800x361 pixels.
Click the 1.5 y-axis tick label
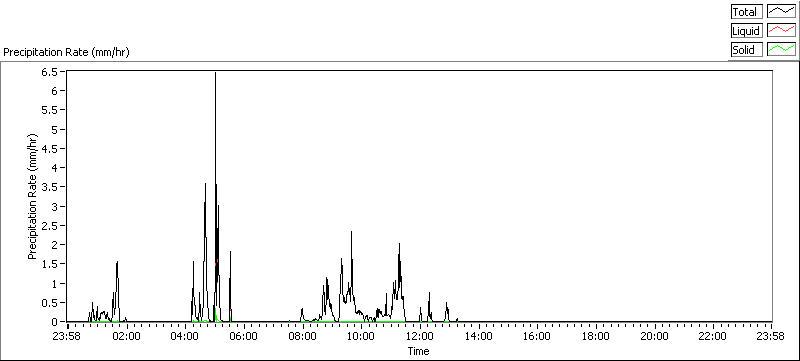[50, 264]
